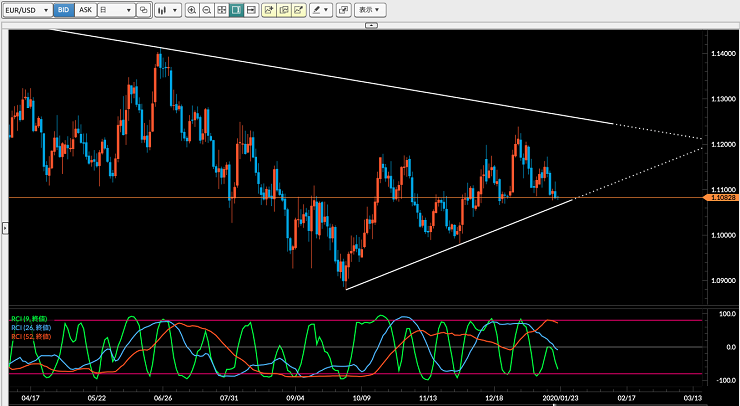Open the daily timeframe dropdown
This screenshot has width=740, height=406.
tap(116, 10)
